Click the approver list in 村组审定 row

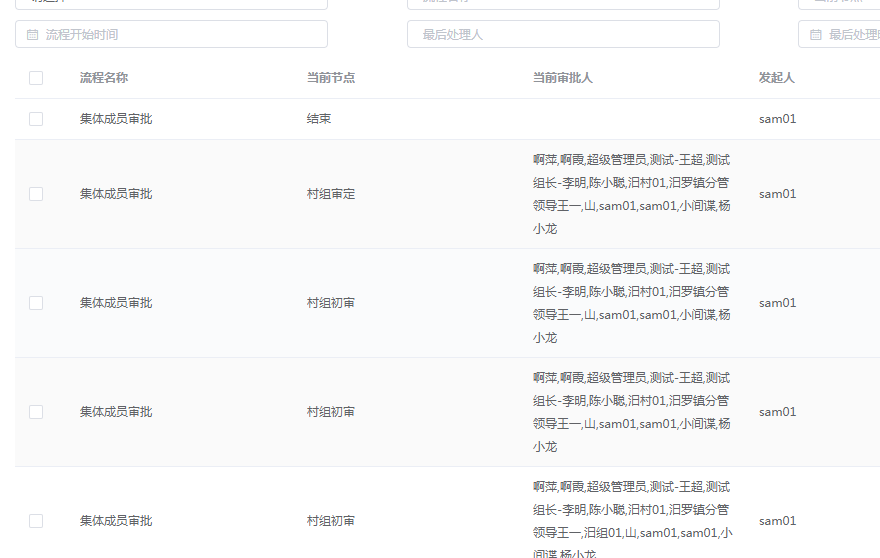[631, 194]
